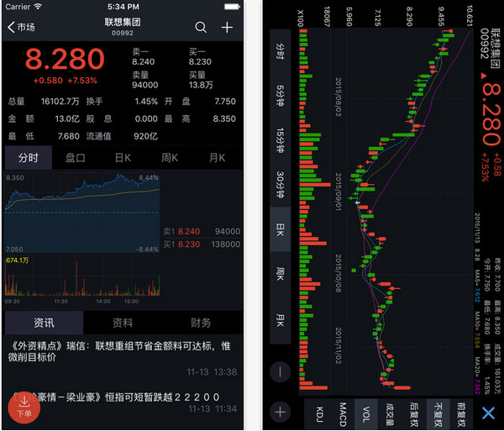Switch to the 月K tab in portrait view
The image size is (504, 431).
(x=218, y=158)
